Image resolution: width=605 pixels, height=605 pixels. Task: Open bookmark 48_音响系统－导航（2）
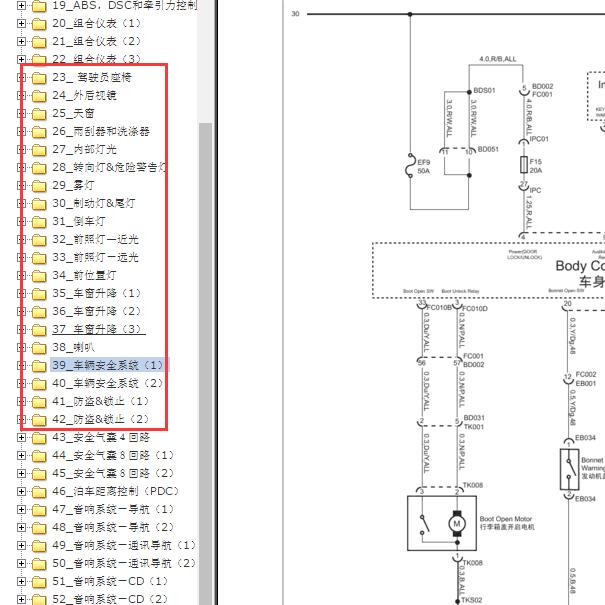click(x=113, y=527)
